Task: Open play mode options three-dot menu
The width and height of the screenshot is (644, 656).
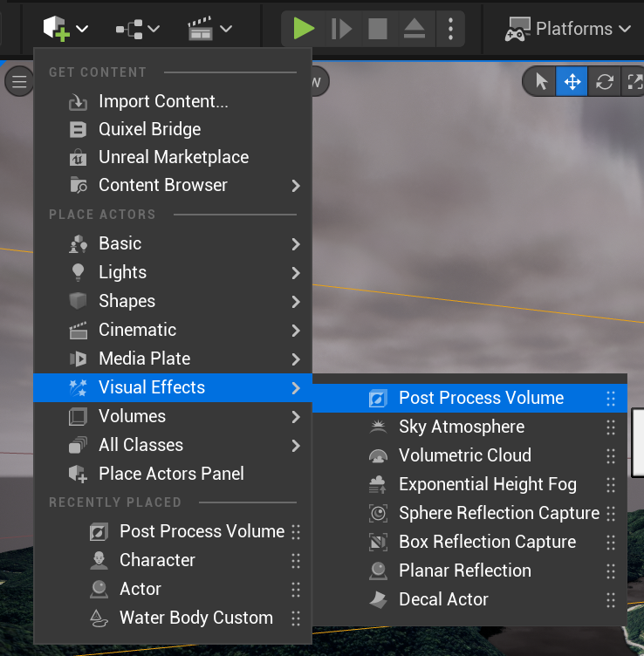Action: [x=450, y=29]
